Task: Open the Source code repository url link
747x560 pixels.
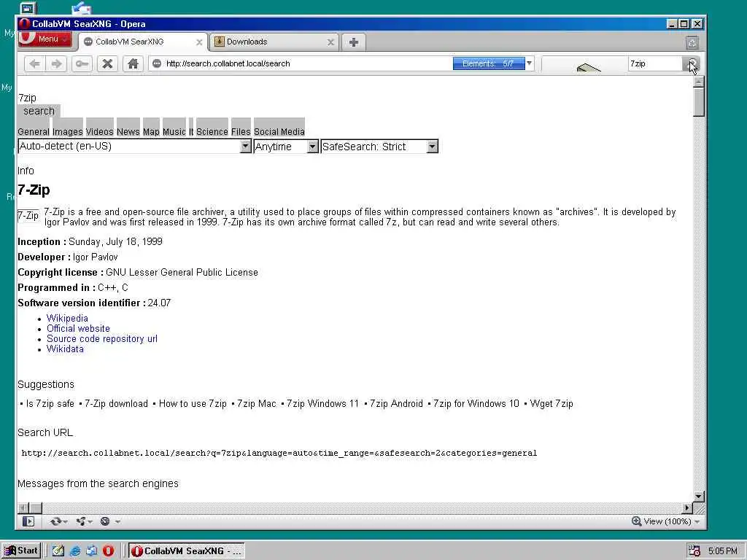Action: pos(102,338)
